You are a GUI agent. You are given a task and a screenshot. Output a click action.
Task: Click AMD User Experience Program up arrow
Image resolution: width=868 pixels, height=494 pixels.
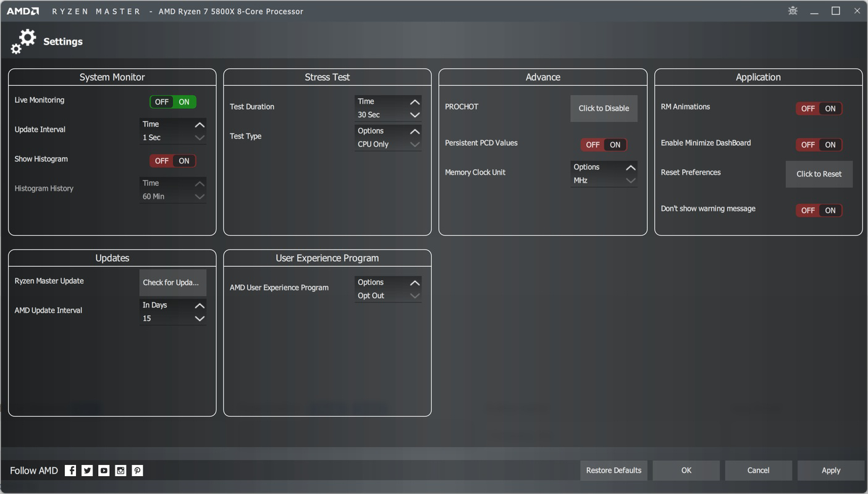[x=415, y=283]
